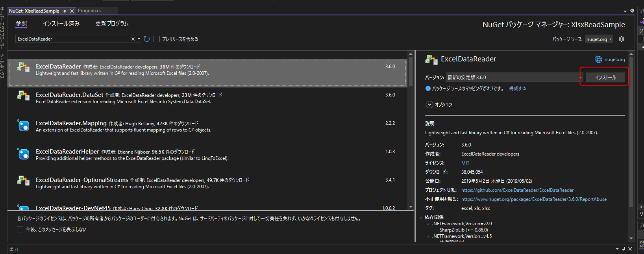This screenshot has width=644, height=254.
Task: Clear the ExcelDataReader search text
Action: tap(133, 39)
